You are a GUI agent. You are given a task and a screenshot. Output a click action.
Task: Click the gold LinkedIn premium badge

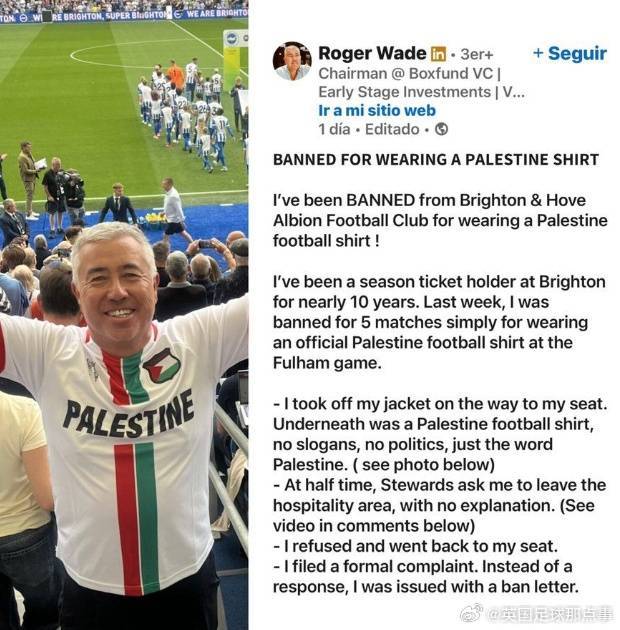(438, 54)
